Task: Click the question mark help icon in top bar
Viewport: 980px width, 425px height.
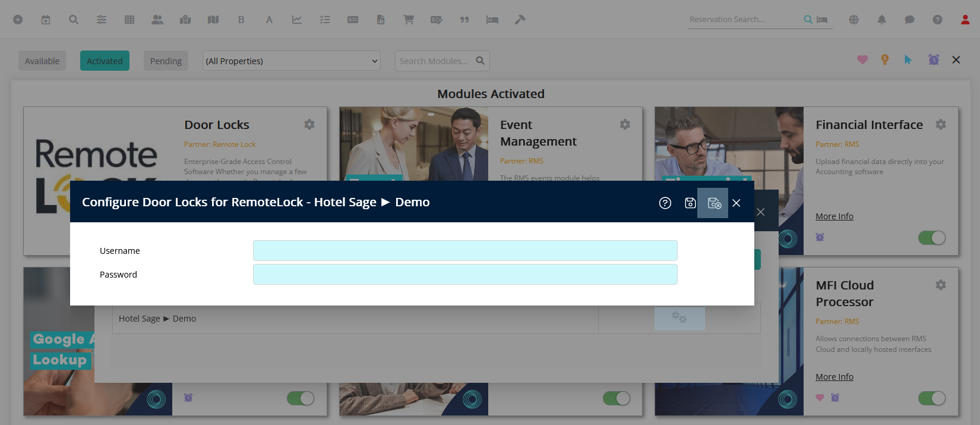Action: (x=937, y=20)
